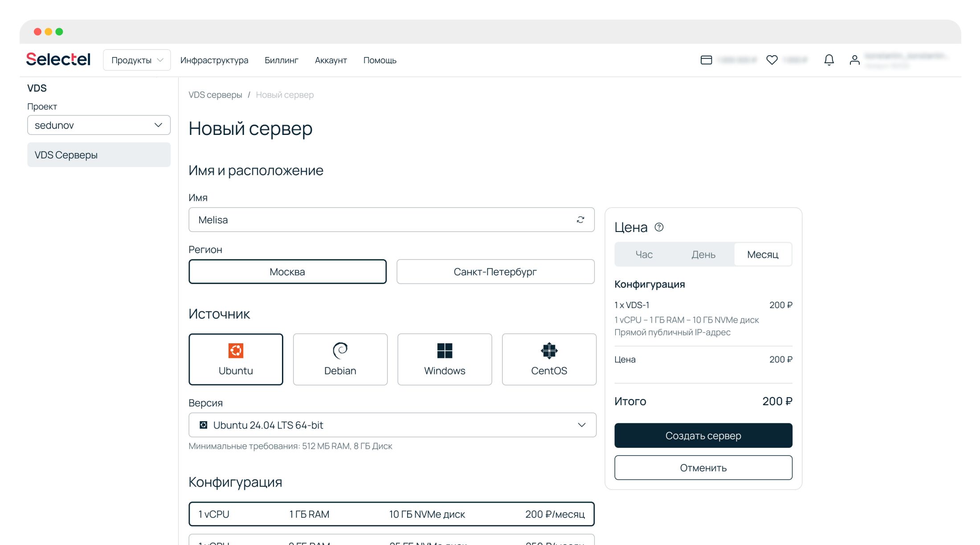Screen dimensions: 980x545
Task: Switch the price view to the Час tab
Action: click(644, 254)
